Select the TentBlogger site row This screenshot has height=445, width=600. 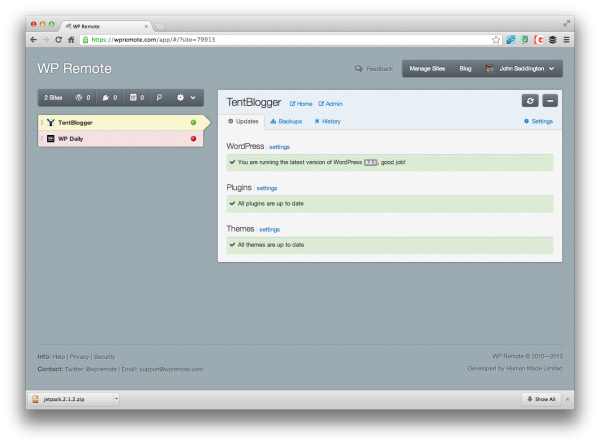(121, 122)
